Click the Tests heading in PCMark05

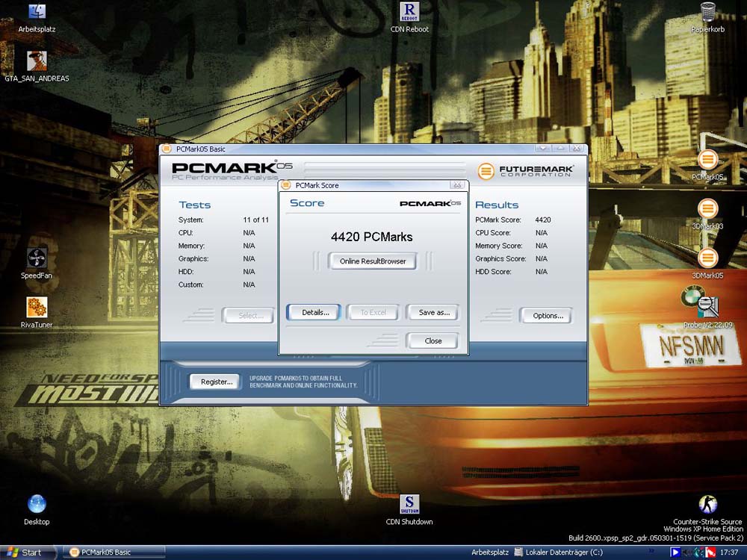(194, 205)
